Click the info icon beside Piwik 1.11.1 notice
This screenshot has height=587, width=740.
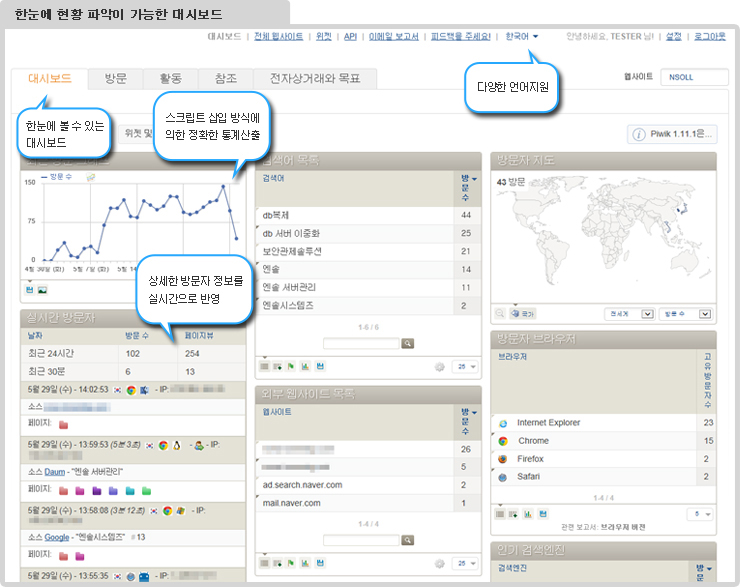tap(639, 134)
